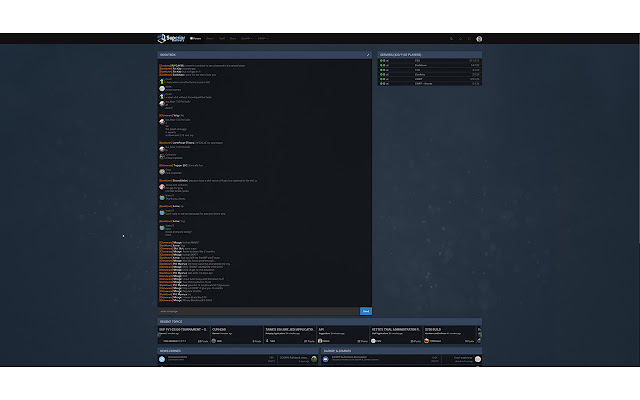Image resolution: width=640 pixels, height=400 pixels.
Task: Open the Announcements forum link
Action: (178, 357)
